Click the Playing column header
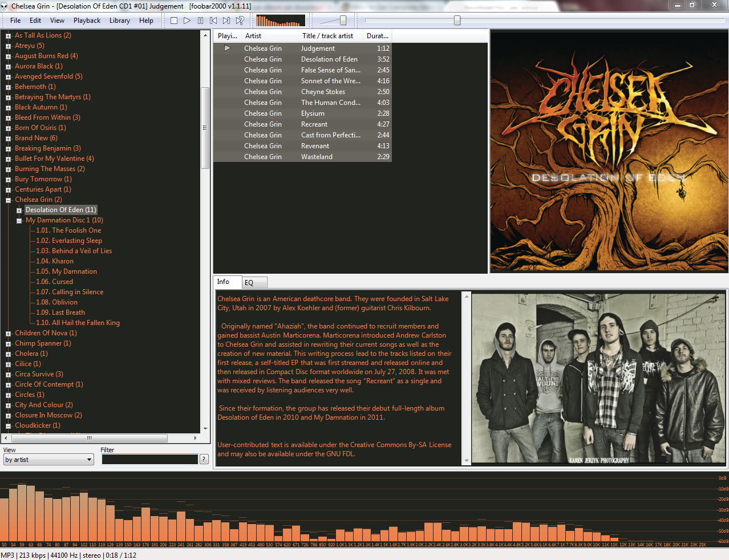 point(228,36)
